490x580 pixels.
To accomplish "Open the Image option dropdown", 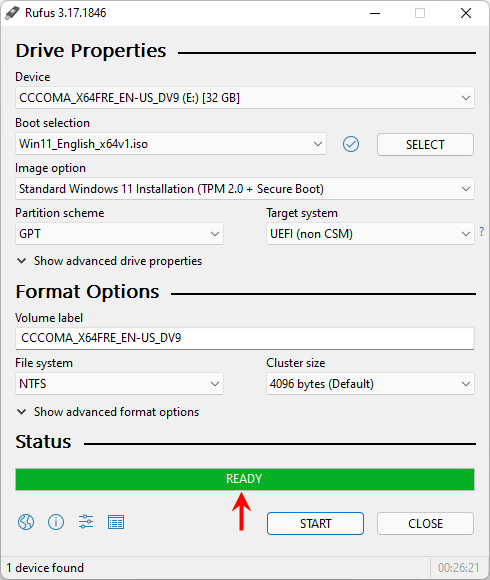I will pos(245,189).
